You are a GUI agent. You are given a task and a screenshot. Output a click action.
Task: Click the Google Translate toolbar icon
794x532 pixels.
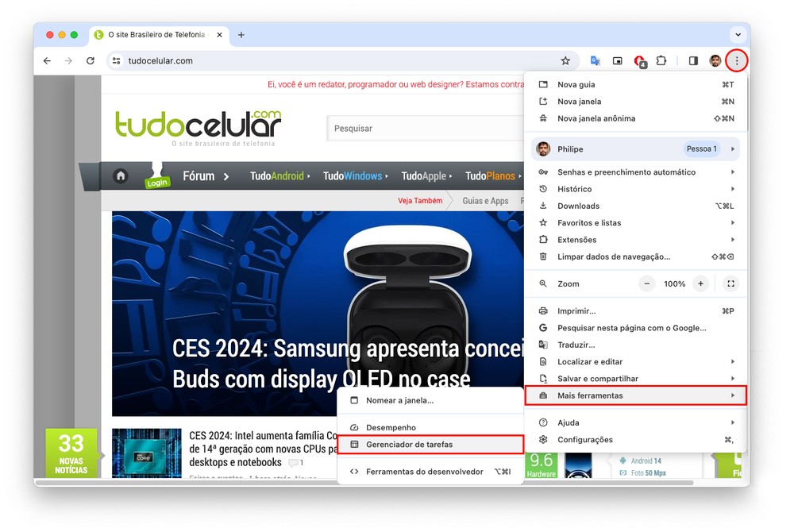(595, 60)
